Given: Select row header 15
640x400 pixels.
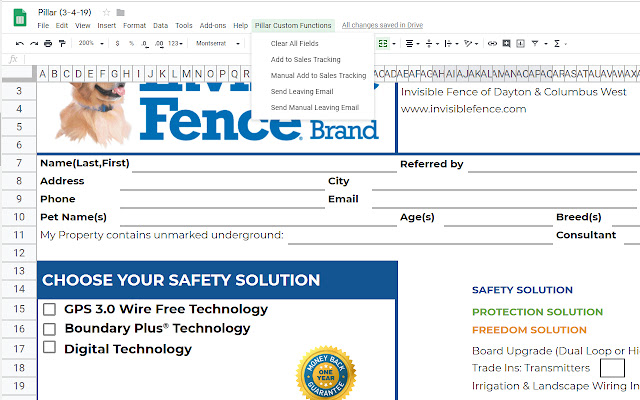Looking at the screenshot, I should (x=19, y=309).
